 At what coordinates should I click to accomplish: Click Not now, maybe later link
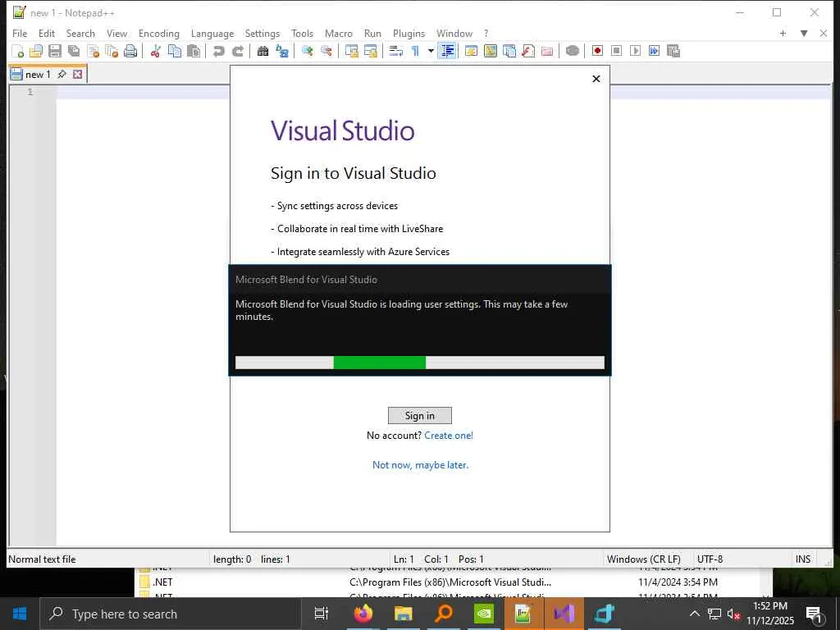[x=420, y=464]
